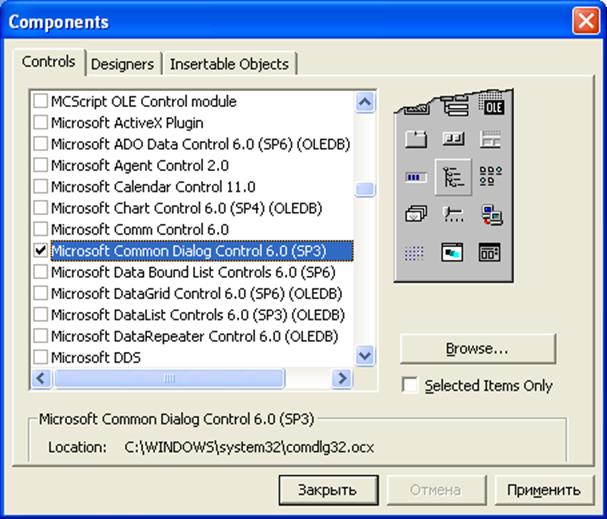This screenshot has width=607, height=519.
Task: Check Microsoft DataList Controls 6.0 checkbox
Action: pos(40,315)
